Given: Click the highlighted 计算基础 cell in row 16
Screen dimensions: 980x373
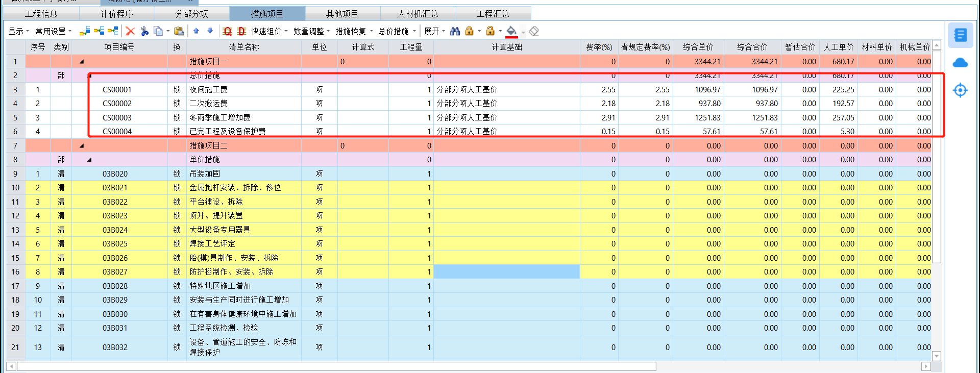Looking at the screenshot, I should (507, 272).
